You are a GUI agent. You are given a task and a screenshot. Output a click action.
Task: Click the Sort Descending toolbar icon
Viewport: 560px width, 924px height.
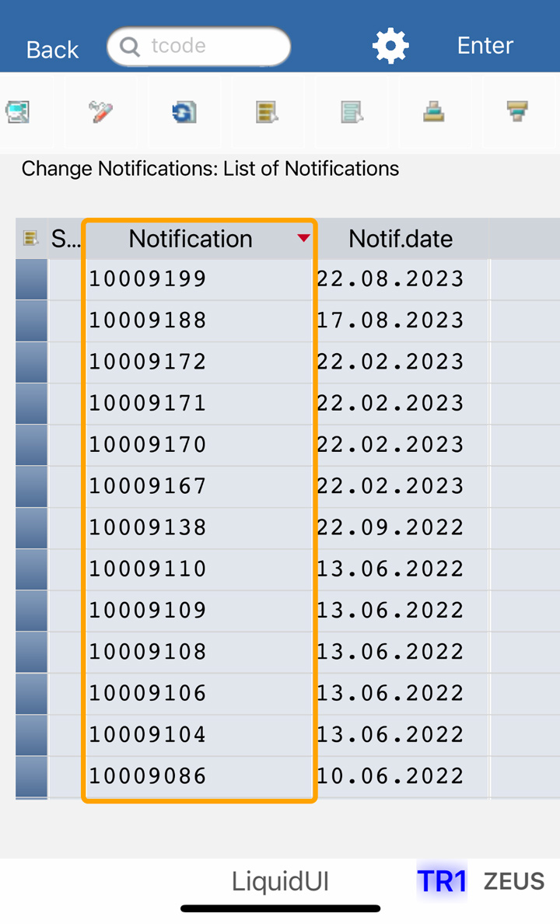click(517, 112)
